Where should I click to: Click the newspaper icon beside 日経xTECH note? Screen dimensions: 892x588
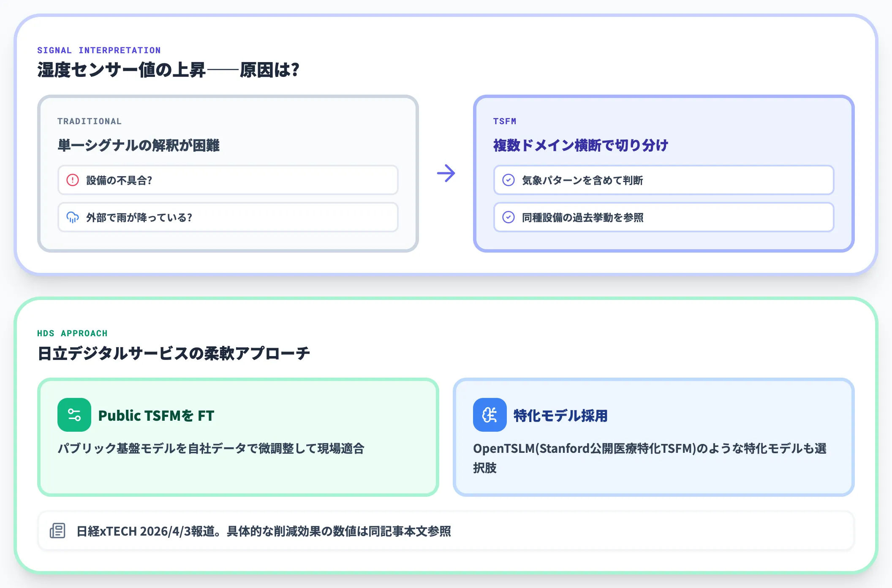[x=57, y=531]
